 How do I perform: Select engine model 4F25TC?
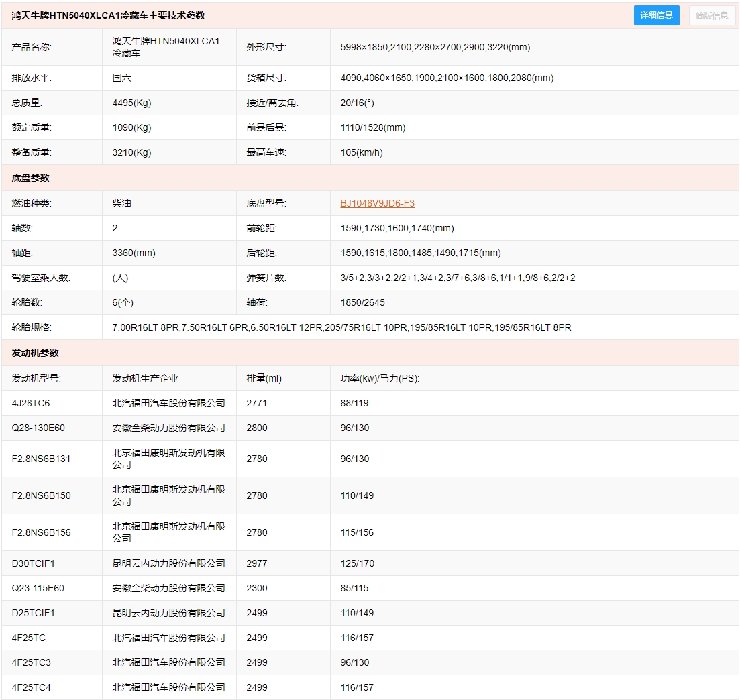pyautogui.click(x=28, y=638)
